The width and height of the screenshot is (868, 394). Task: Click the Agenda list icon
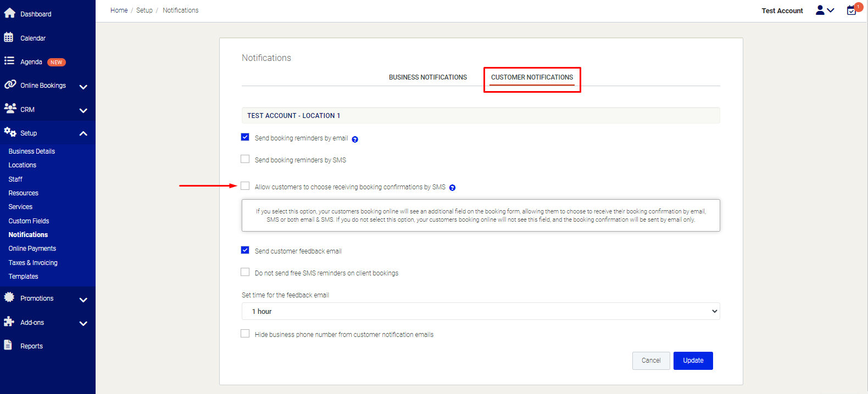click(x=9, y=61)
